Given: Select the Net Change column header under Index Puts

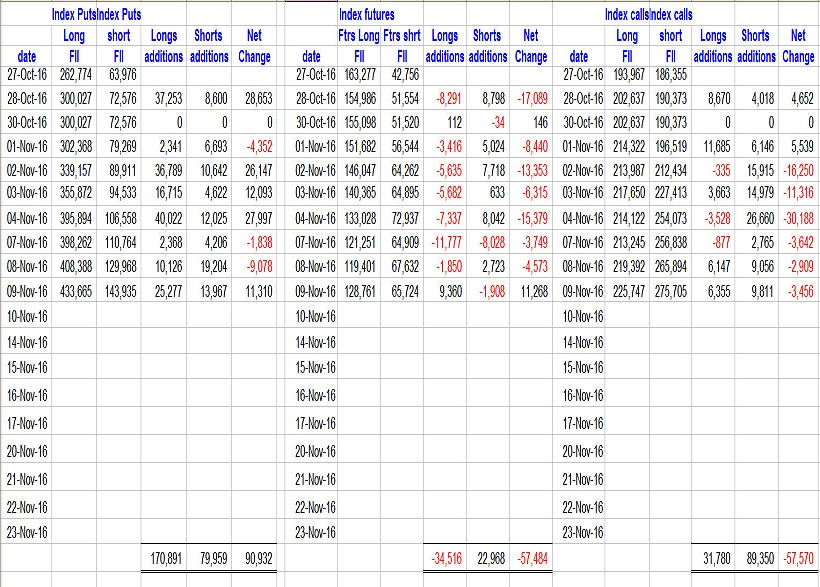Looking at the screenshot, I should (253, 45).
